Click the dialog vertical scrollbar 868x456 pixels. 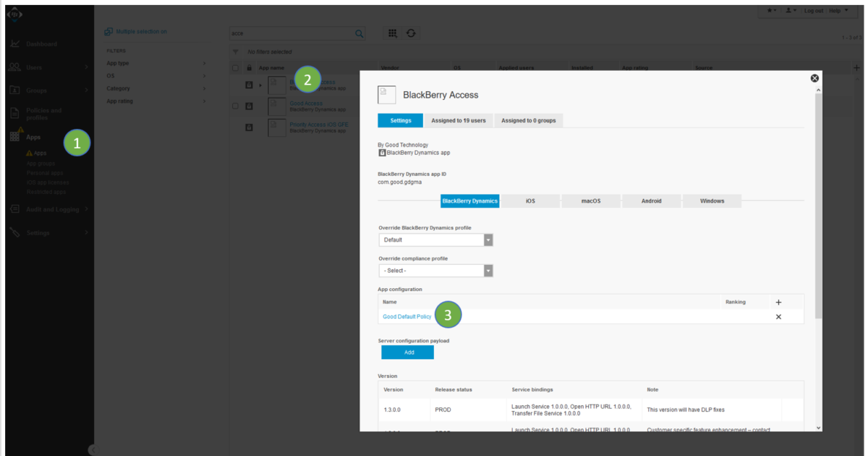819,206
